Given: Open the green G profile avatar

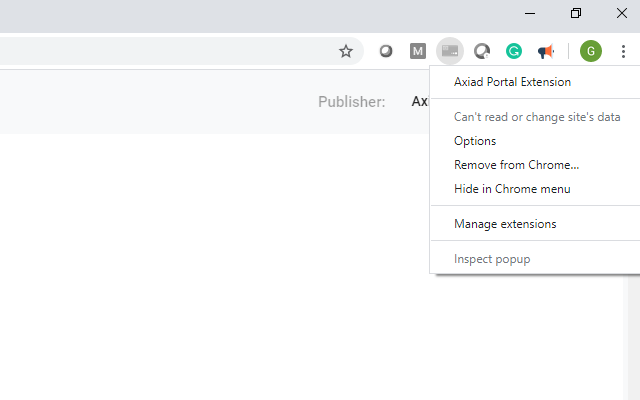Looking at the screenshot, I should 591,51.
